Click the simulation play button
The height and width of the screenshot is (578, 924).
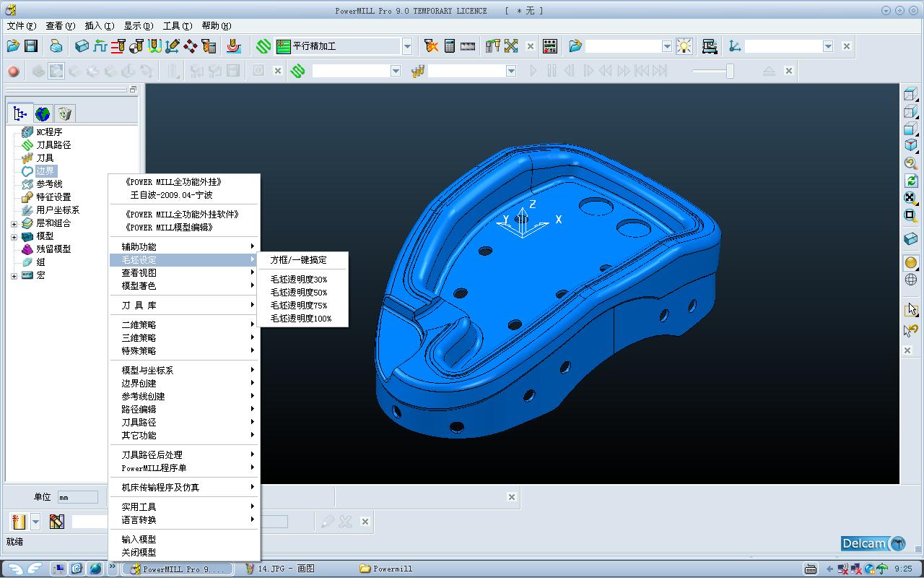click(533, 71)
